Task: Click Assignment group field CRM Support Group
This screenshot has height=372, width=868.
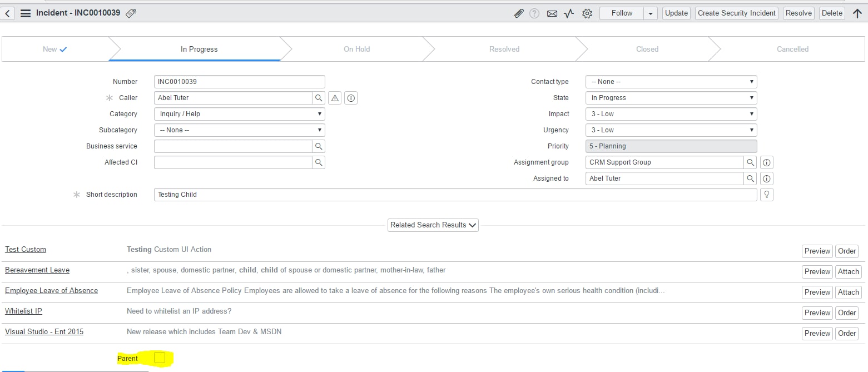Action: coord(664,162)
